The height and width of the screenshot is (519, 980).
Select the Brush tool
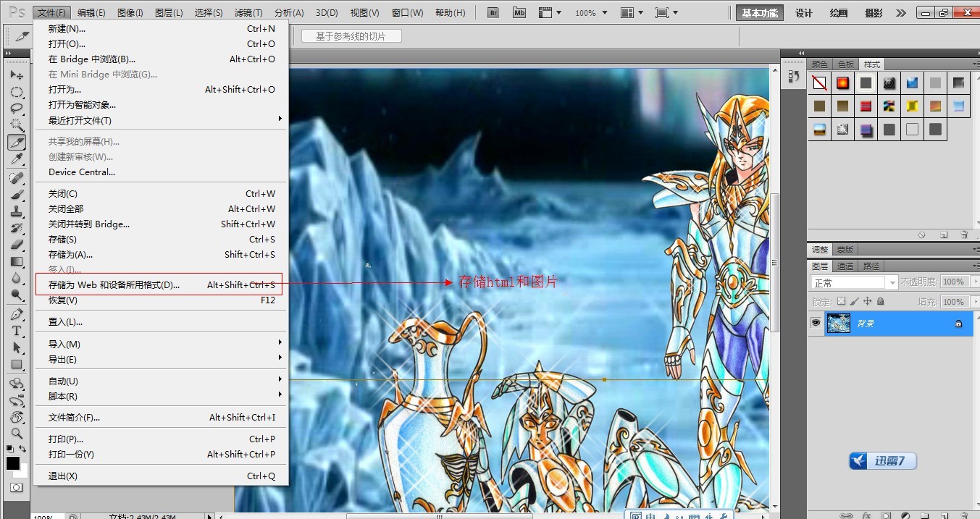17,195
